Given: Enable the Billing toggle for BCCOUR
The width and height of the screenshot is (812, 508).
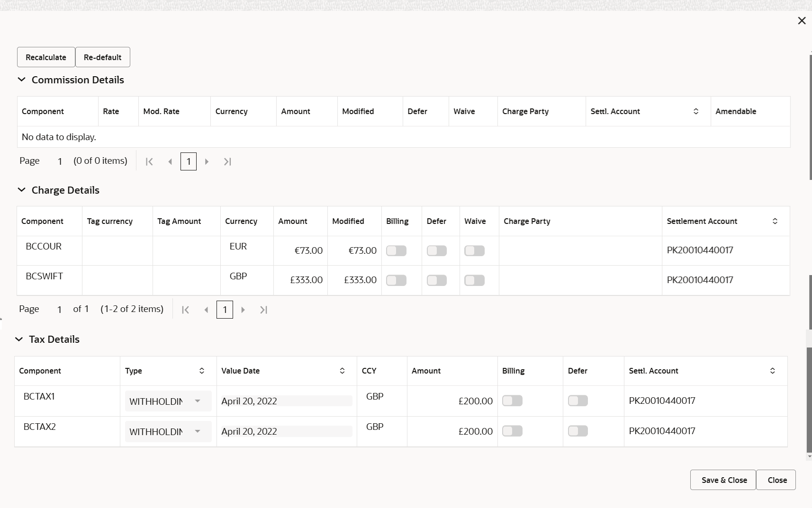Looking at the screenshot, I should 396,250.
